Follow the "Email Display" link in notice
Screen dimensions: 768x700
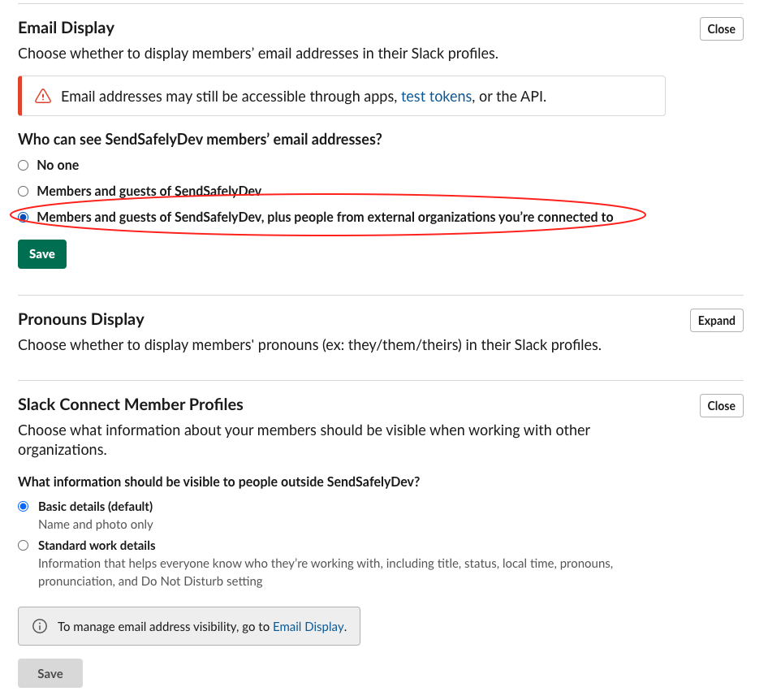(x=308, y=627)
